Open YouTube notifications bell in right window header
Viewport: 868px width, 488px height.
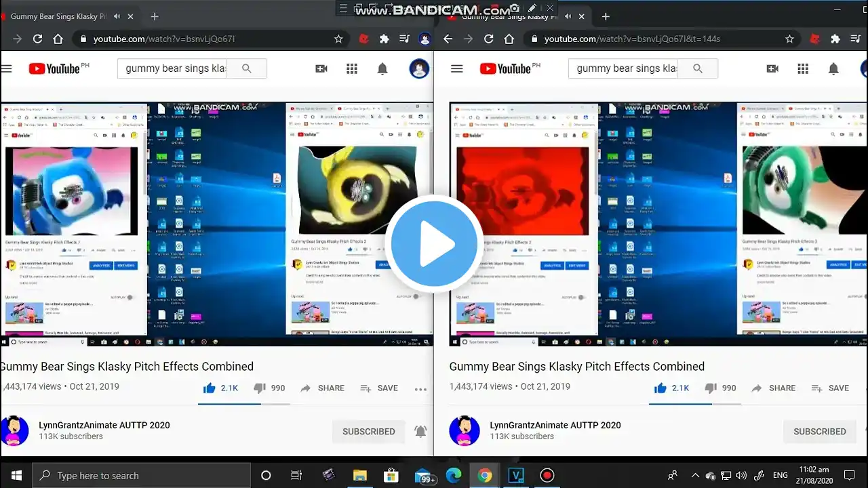tap(833, 68)
